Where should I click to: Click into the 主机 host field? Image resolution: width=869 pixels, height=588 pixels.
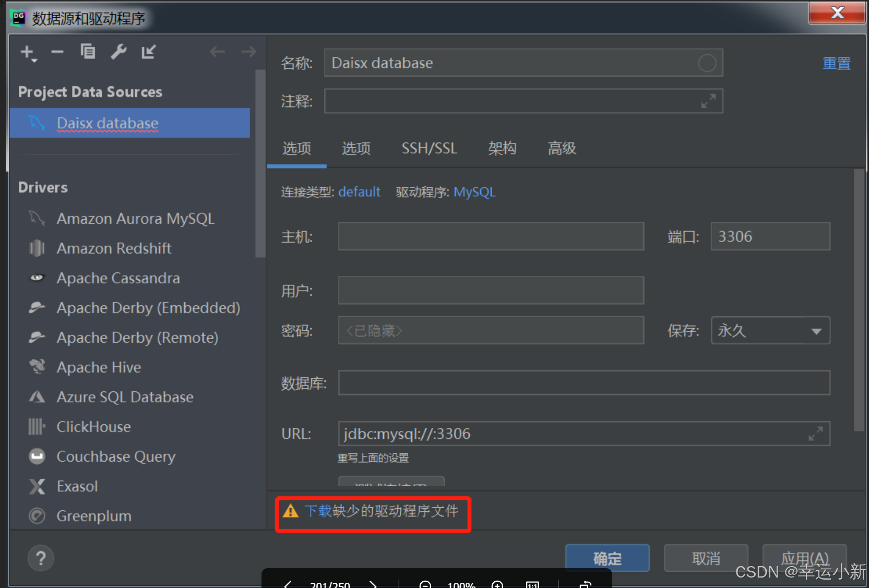click(x=491, y=236)
